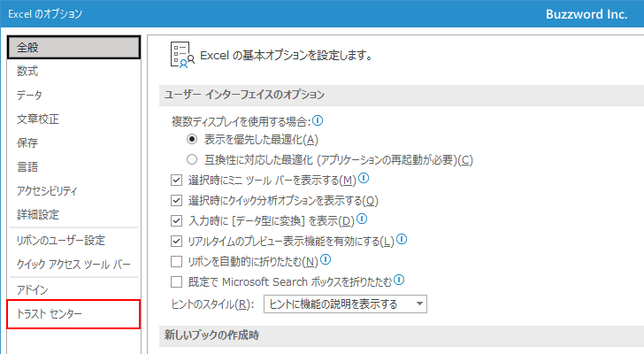Uncheck 選択時にクイック分析オプションを表示する
This screenshot has height=354, width=644.
coord(177,200)
